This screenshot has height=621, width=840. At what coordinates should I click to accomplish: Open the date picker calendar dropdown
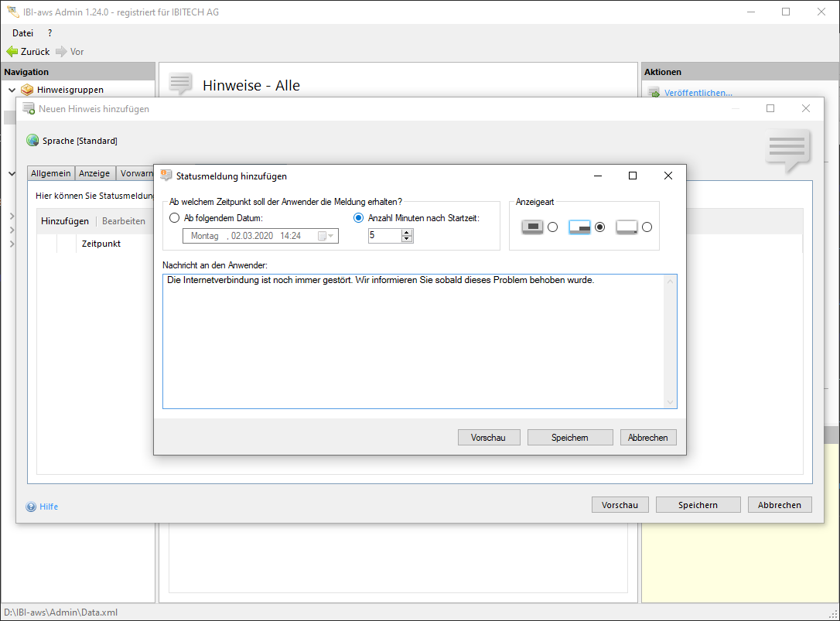tap(326, 236)
